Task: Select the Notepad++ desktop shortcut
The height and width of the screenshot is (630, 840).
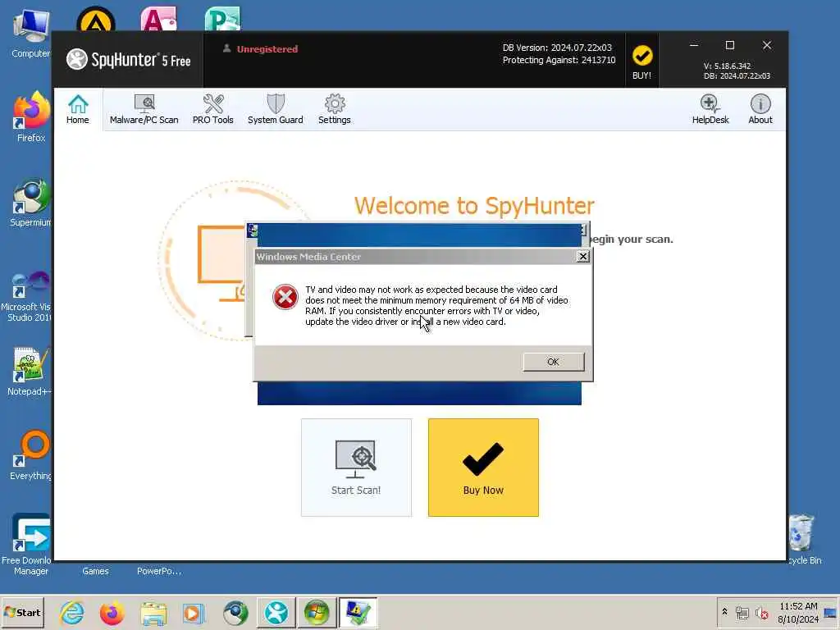Action: pyautogui.click(x=30, y=372)
